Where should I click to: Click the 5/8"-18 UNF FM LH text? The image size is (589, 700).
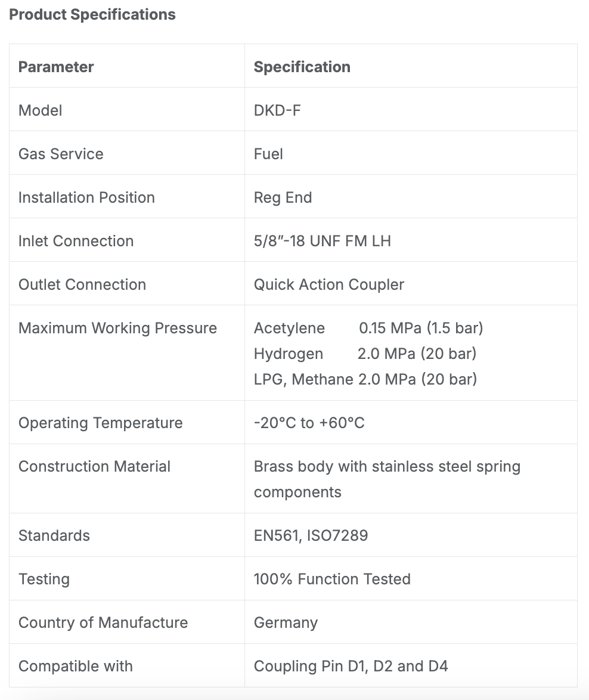tap(322, 241)
